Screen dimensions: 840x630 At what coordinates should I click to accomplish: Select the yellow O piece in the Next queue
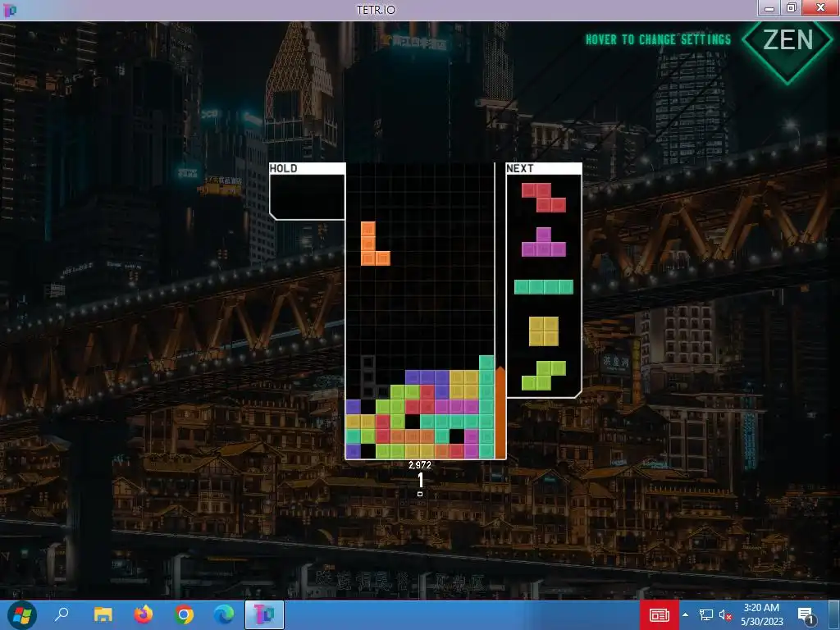543,331
